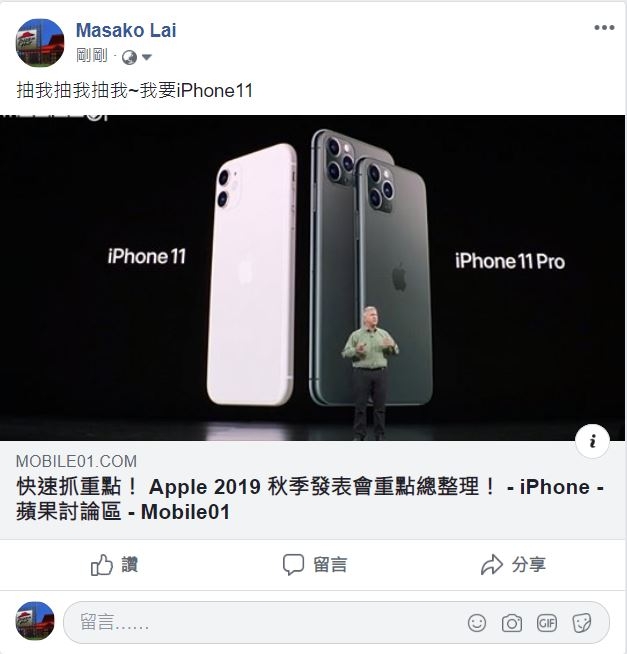Post a GIF using the GIF icon

point(547,624)
